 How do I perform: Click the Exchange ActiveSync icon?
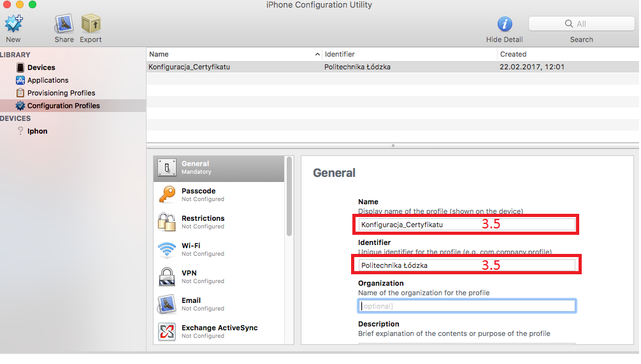pos(167,332)
